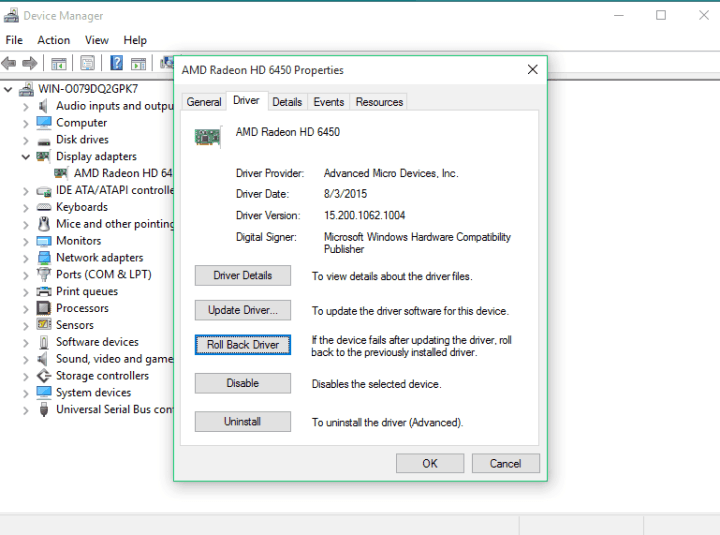
Task: Click the Forward arrow toolbar icon
Action: 30,63
